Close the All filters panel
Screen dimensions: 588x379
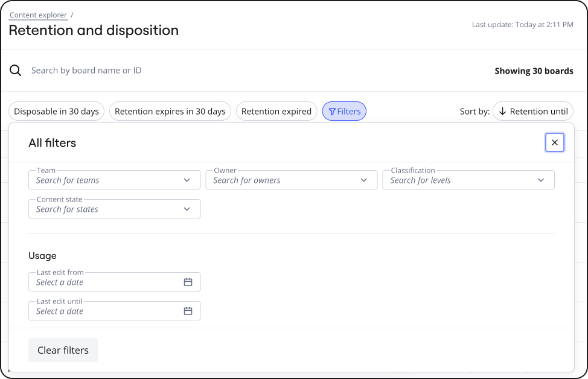554,142
